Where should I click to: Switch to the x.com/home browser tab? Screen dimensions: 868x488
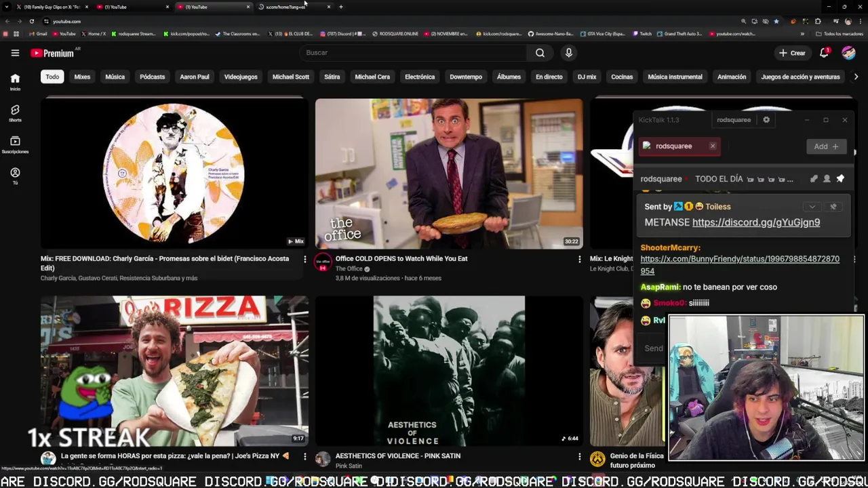click(293, 7)
